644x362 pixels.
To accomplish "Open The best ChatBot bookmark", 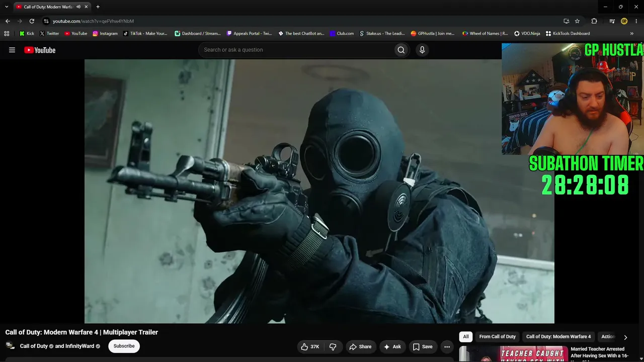I will (301, 34).
